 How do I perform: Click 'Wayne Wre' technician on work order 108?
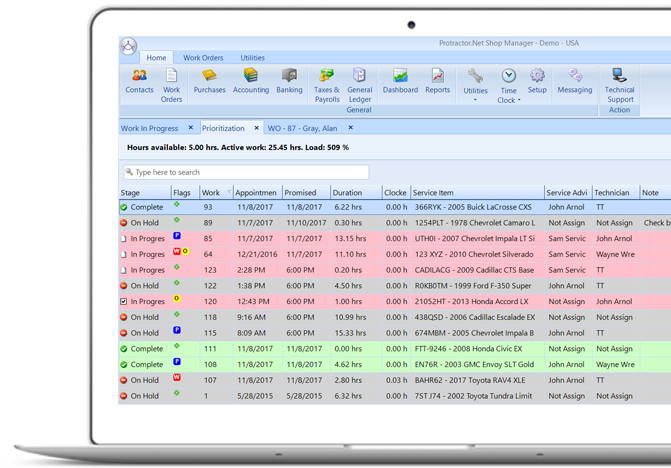click(x=615, y=364)
